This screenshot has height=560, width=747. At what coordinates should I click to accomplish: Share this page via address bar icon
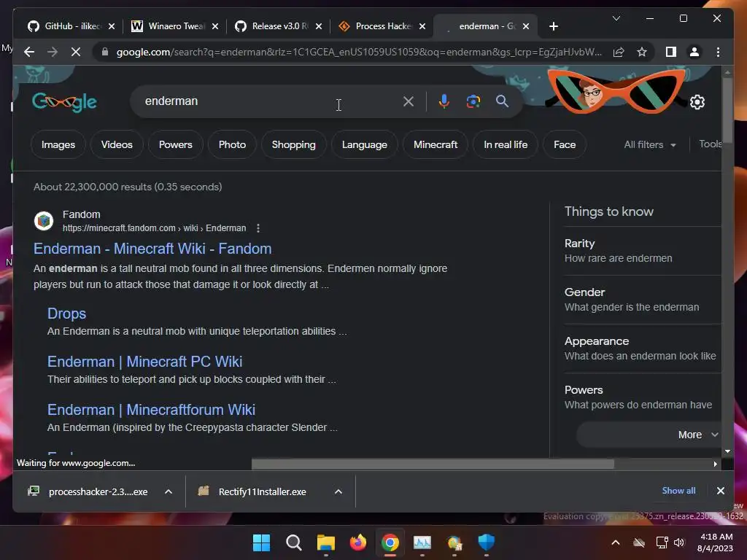pos(619,52)
